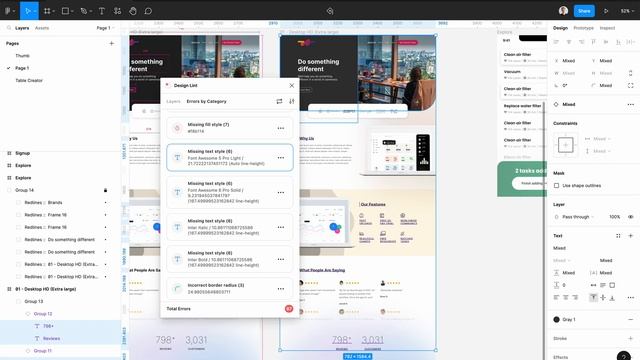This screenshot has height=360, width=640.
Task: Align text center in Text section
Action: [x=566, y=298]
